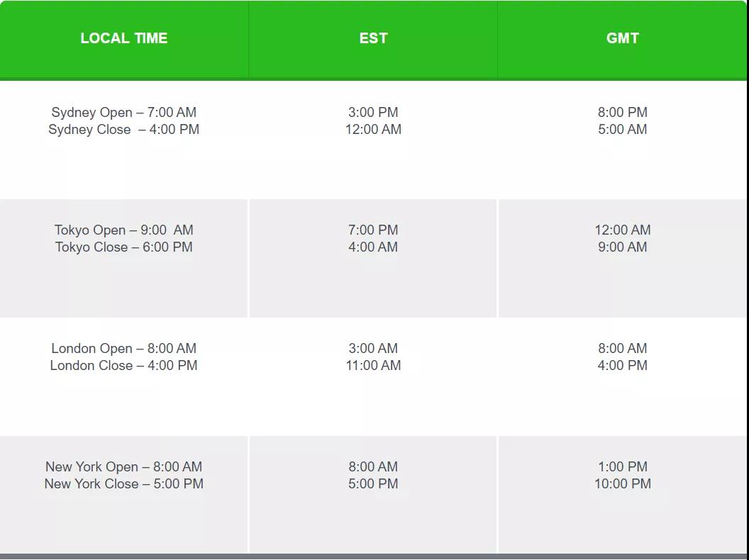Click Tokyo's EST open time 7:00 PM
This screenshot has width=749, height=560.
373,230
